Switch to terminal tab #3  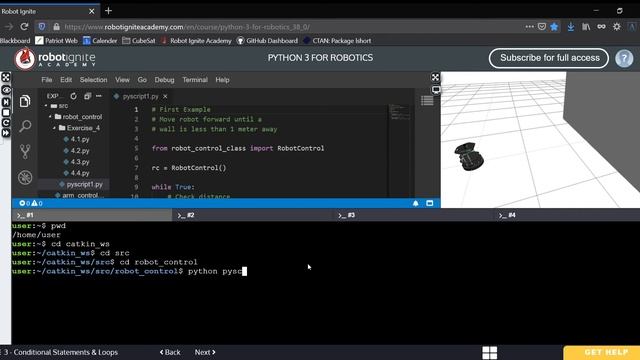coord(413,215)
